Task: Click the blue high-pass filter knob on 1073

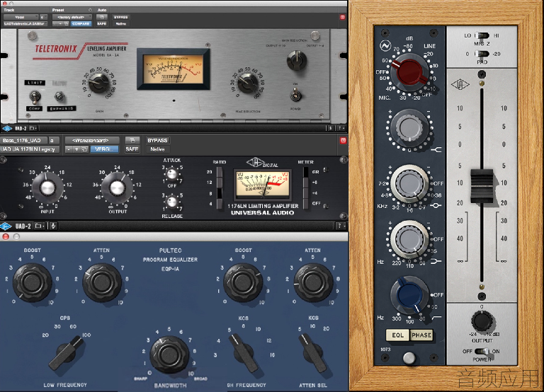Action: click(x=409, y=296)
